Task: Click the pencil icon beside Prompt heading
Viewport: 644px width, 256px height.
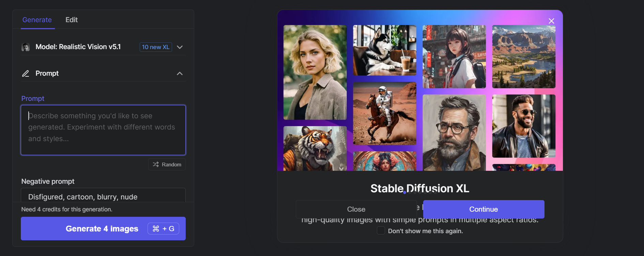Action: pos(26,74)
